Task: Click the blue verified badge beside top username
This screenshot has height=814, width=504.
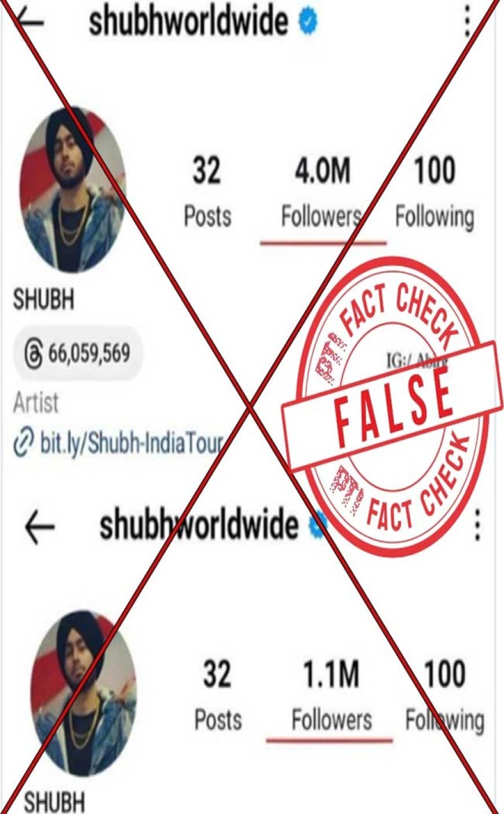Action: (308, 21)
